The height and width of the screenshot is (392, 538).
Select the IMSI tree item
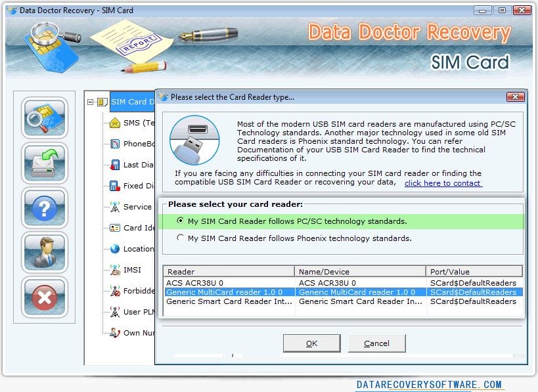(132, 270)
